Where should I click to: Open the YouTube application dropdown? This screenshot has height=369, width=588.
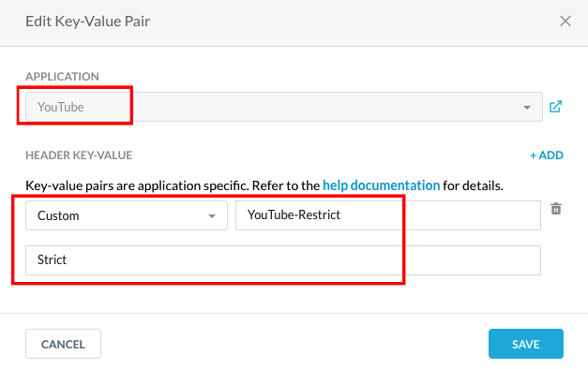point(284,107)
